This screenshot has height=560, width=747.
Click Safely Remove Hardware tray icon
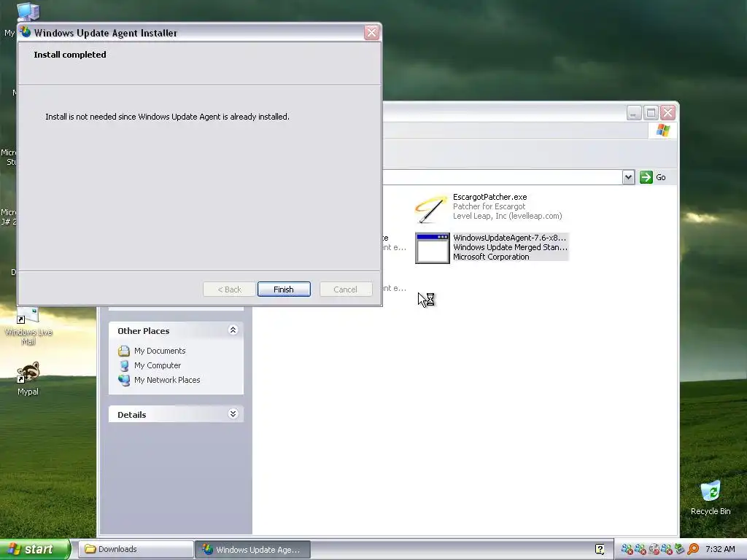click(x=680, y=550)
